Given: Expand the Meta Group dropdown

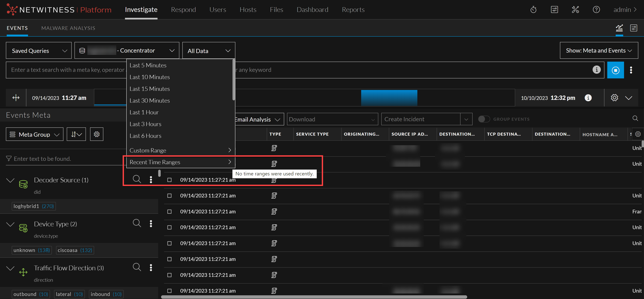Looking at the screenshot, I should click(35, 134).
